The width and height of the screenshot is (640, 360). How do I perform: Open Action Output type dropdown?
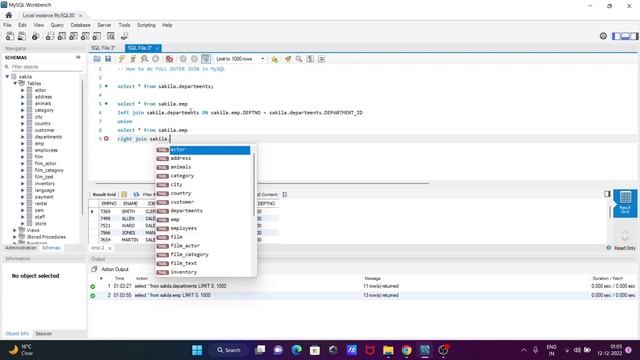pyautogui.click(x=115, y=269)
